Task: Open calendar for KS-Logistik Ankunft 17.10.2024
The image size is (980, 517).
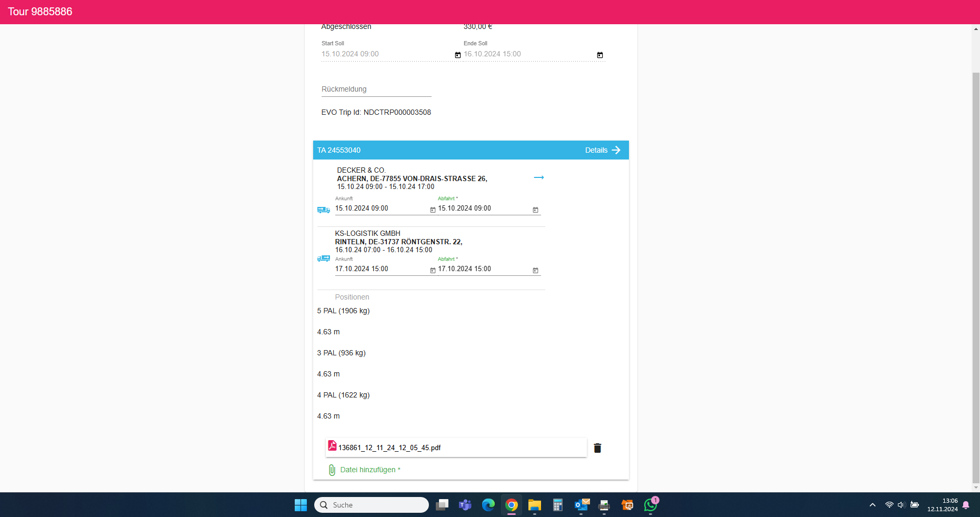Action: coord(433,270)
